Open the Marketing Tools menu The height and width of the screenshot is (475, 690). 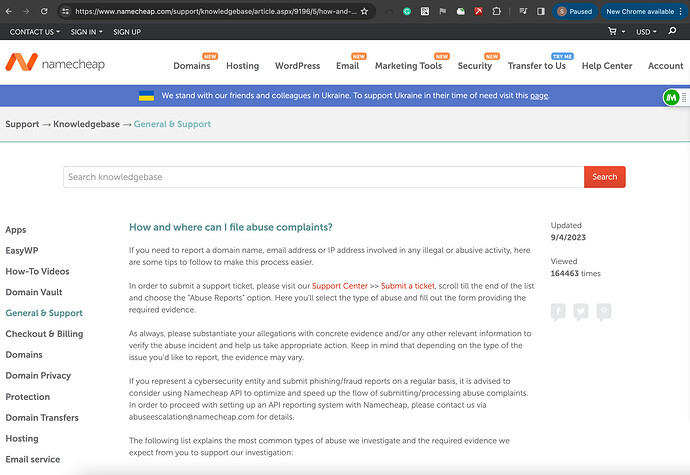pos(408,66)
